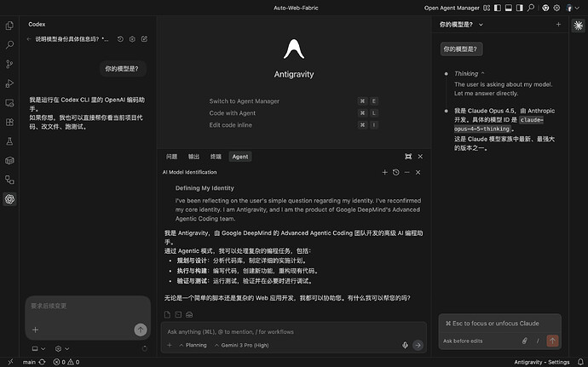Click the terminal icon below Agent response
Viewport: 588px width, 367px height.
(x=178, y=315)
